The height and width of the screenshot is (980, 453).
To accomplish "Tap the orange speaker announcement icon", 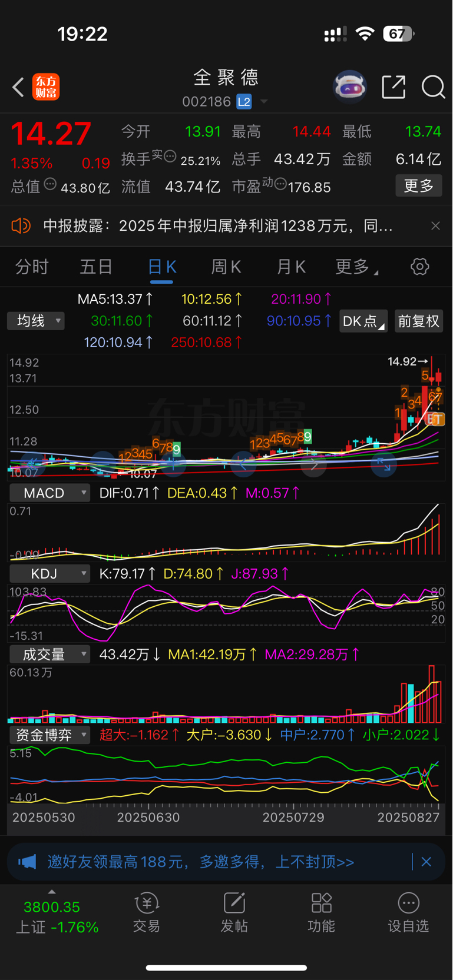I will (21, 225).
